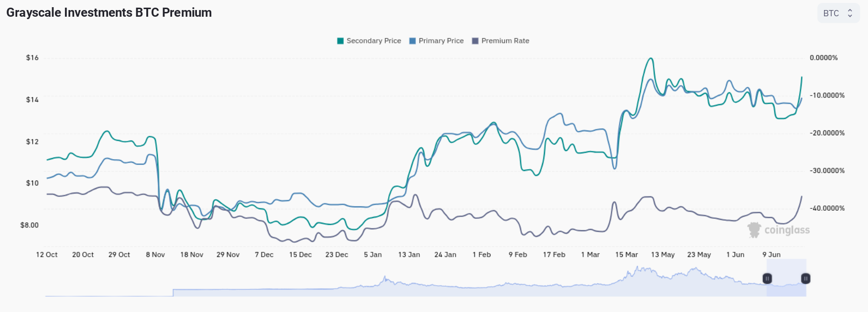Click the up-down chevron beside BTC
Screen dimensions: 868x312
tap(850, 13)
